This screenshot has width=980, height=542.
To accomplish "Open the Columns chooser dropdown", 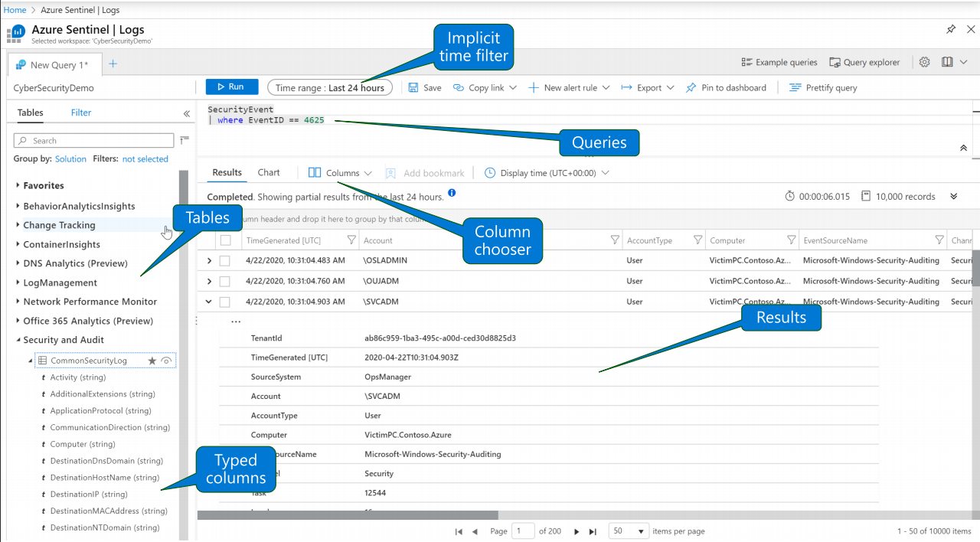I will click(340, 173).
